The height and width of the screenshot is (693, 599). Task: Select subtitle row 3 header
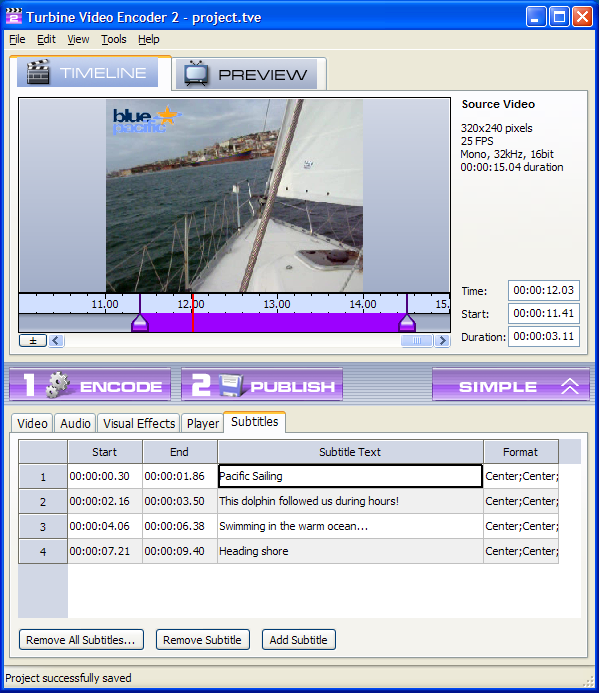pyautogui.click(x=43, y=526)
